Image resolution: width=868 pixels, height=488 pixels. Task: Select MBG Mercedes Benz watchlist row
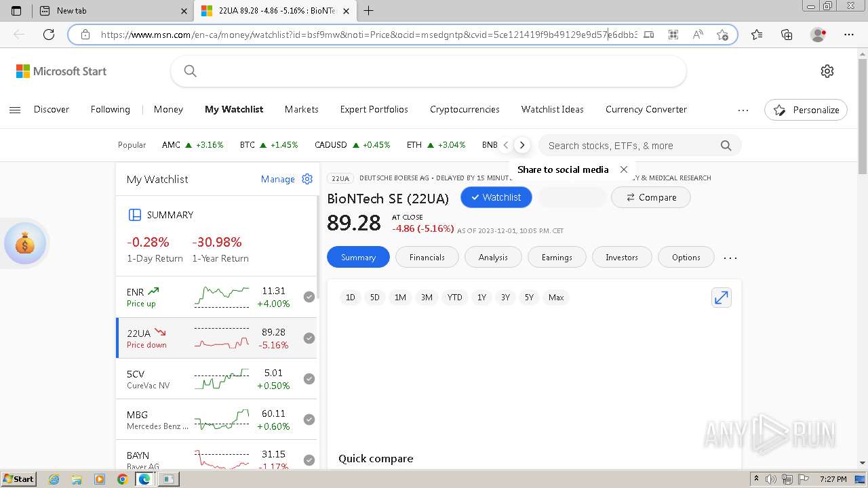[217, 420]
